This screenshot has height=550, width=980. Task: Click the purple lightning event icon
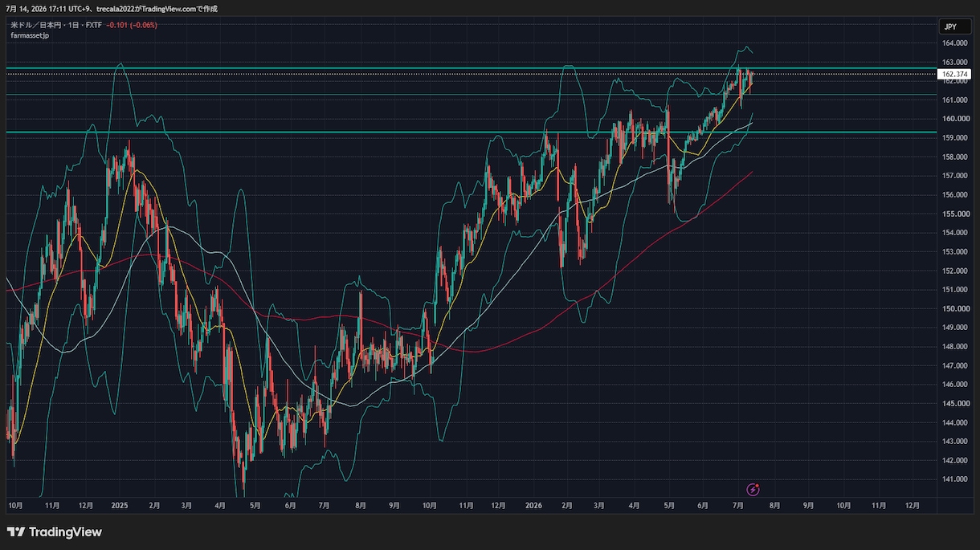click(753, 489)
